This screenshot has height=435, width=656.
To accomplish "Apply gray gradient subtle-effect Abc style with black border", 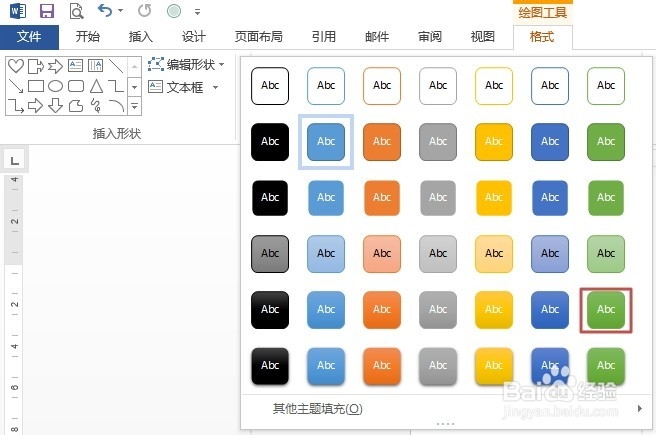I will (270, 254).
